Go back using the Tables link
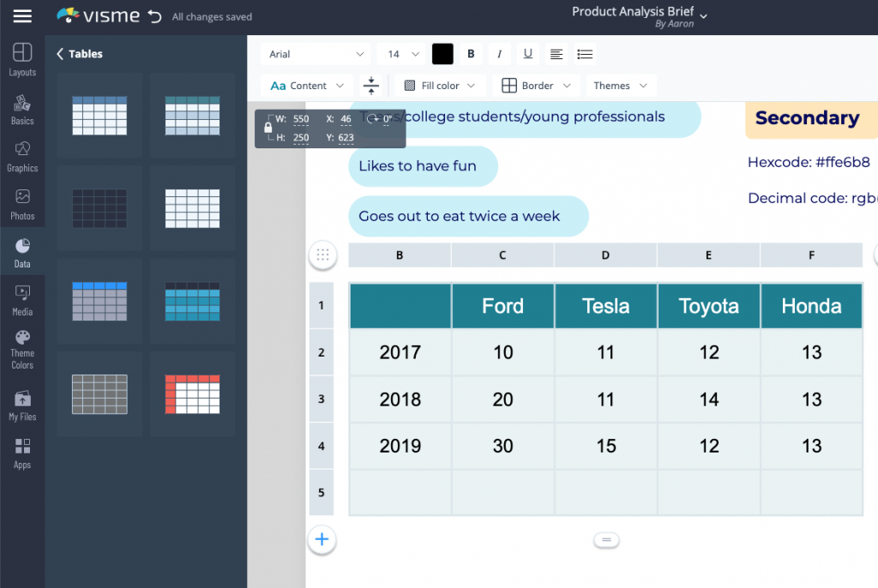 click(79, 53)
